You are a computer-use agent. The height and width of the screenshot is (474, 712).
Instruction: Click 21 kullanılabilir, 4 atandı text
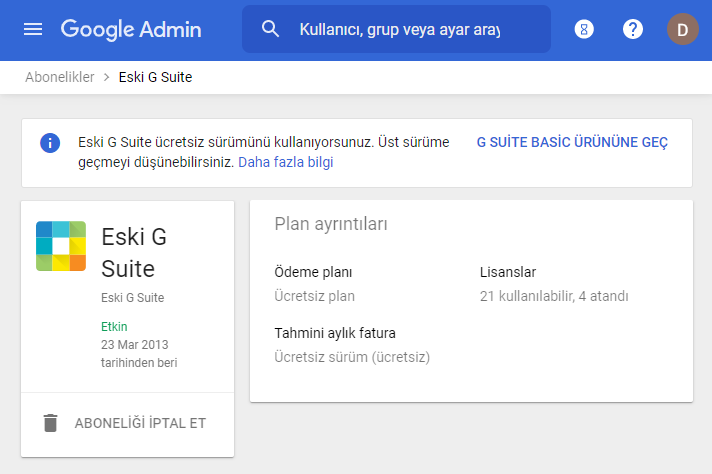pos(554,296)
